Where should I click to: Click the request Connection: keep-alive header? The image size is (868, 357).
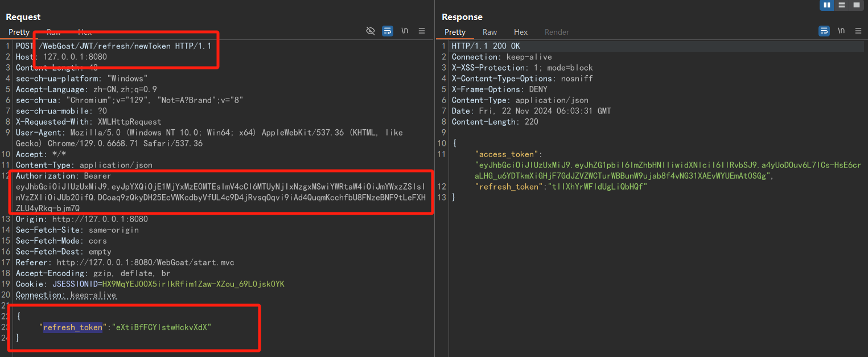pos(65,295)
